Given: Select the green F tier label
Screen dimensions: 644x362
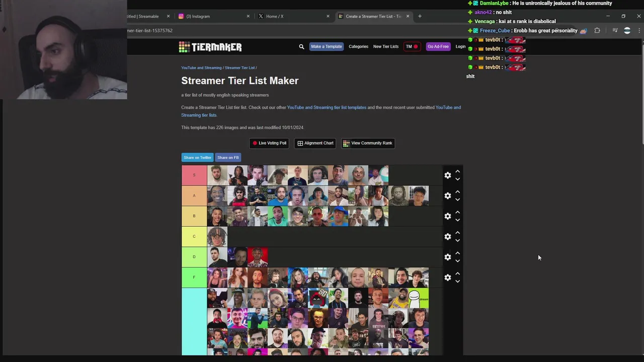Looking at the screenshot, I should pos(194,277).
